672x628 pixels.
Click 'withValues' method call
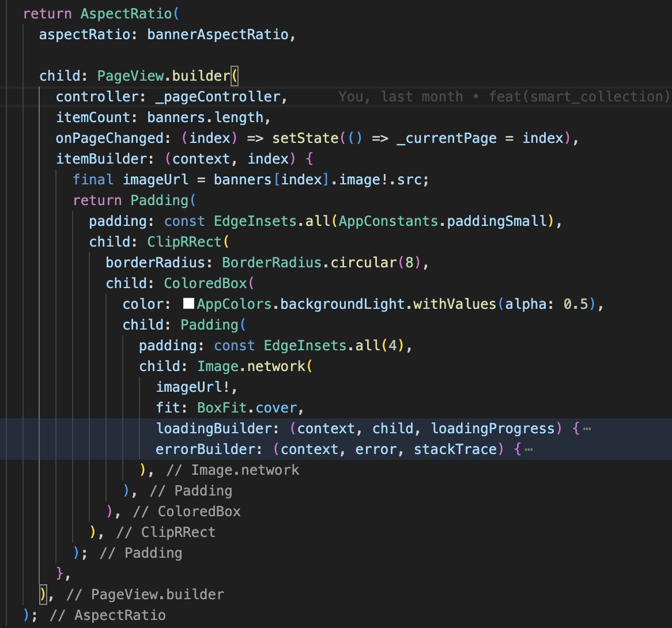click(x=455, y=304)
